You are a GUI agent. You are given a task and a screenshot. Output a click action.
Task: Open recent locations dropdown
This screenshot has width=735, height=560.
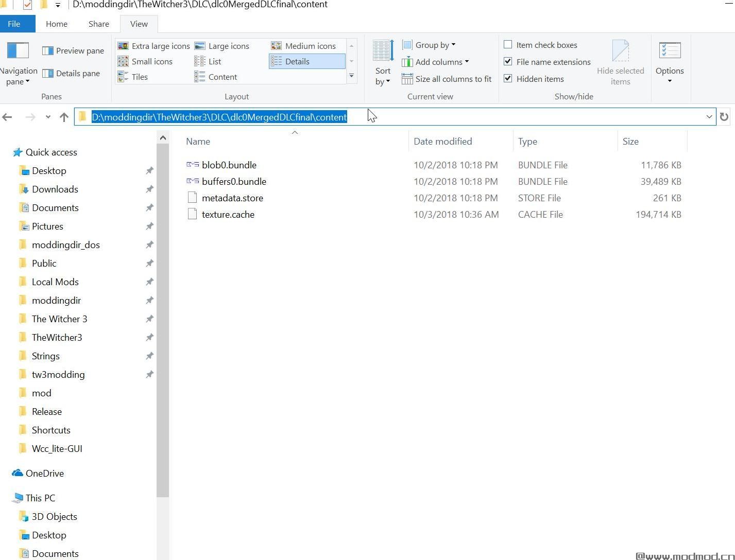click(48, 117)
